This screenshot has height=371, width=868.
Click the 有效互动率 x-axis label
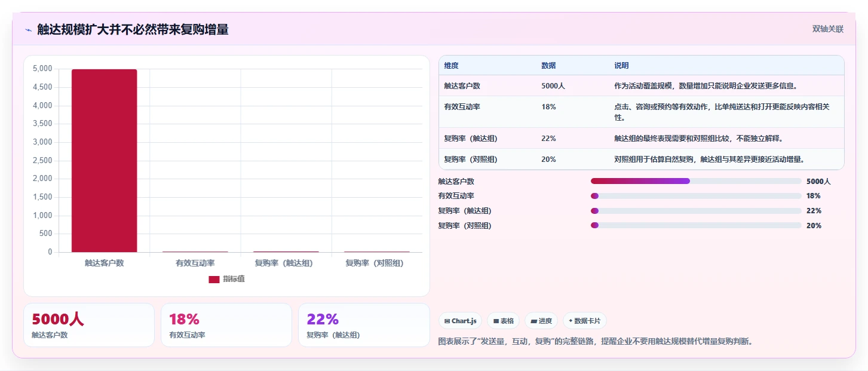pyautogui.click(x=195, y=263)
